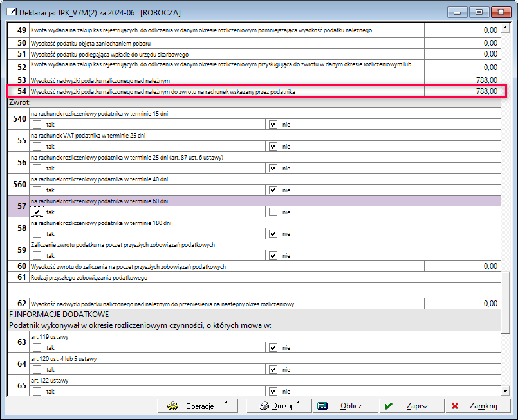
Task: Click the Drukuj print button
Action: (x=279, y=406)
